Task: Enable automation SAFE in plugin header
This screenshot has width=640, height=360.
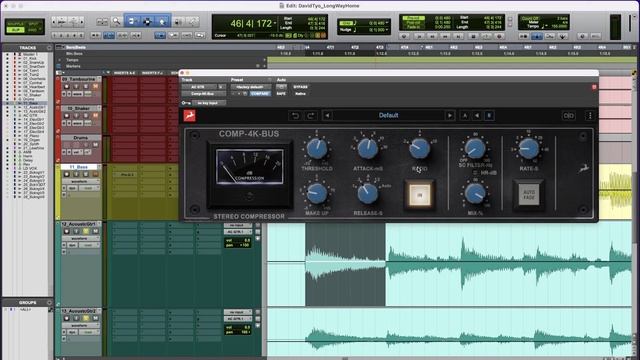Action: 281,93
